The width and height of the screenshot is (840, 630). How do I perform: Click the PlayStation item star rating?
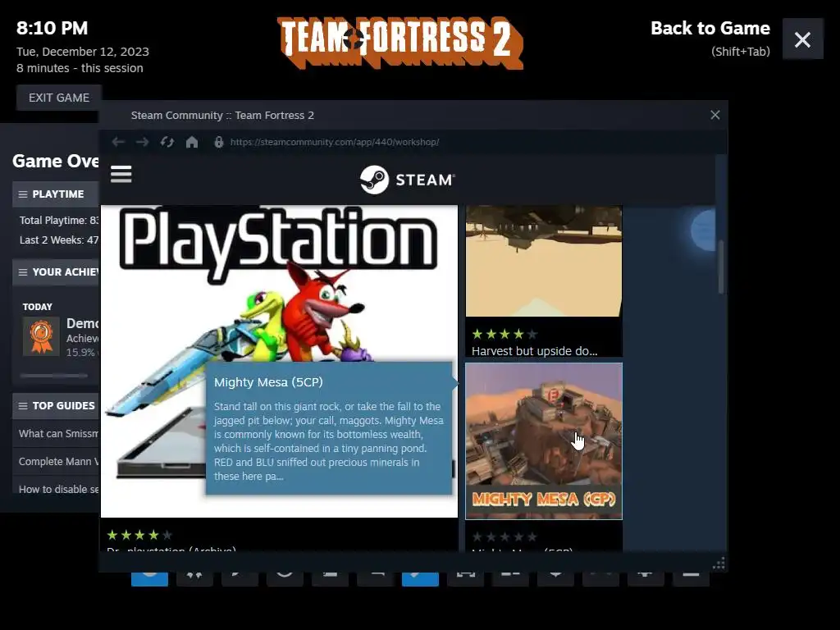tap(139, 535)
